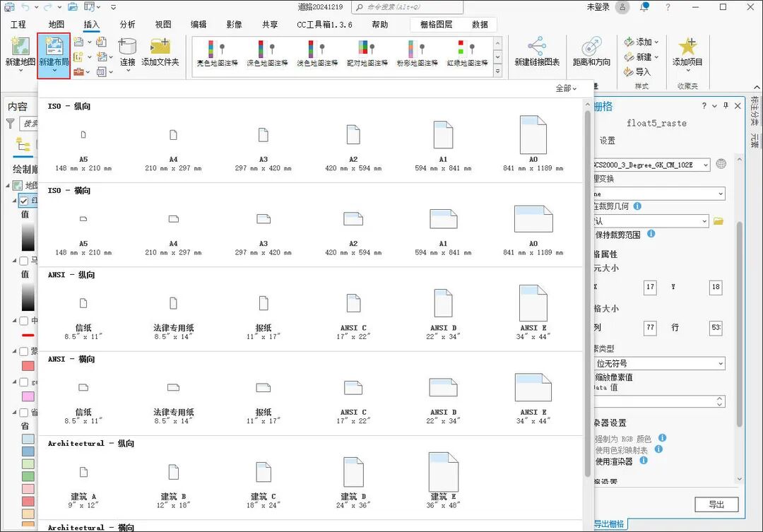Screen dimensions: 763x532
Task: Click the green province color swatch
Action: [28, 476]
